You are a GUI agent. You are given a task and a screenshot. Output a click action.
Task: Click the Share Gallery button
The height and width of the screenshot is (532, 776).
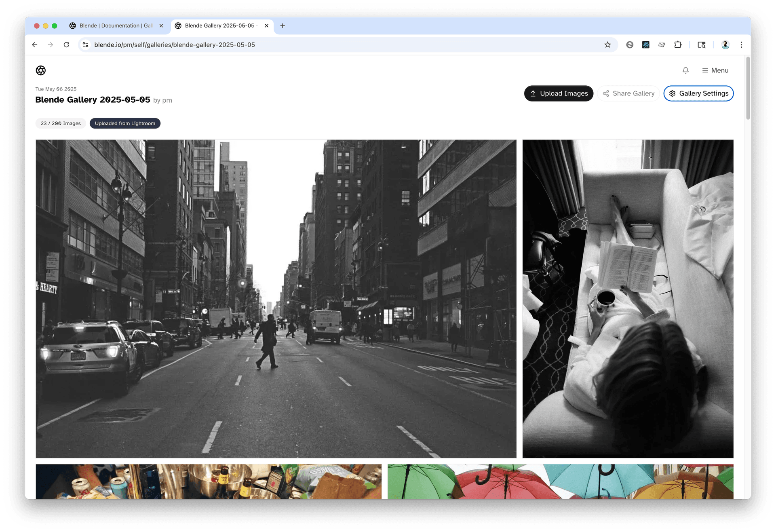click(x=628, y=93)
